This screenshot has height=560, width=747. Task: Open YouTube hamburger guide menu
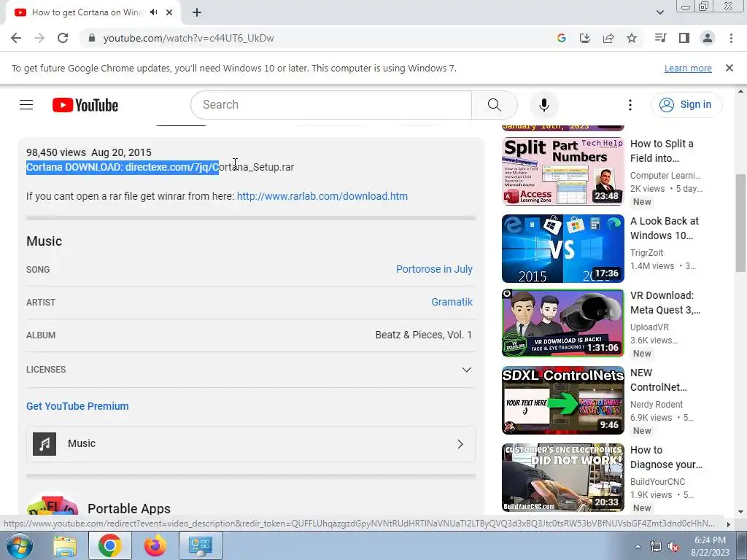pos(26,105)
